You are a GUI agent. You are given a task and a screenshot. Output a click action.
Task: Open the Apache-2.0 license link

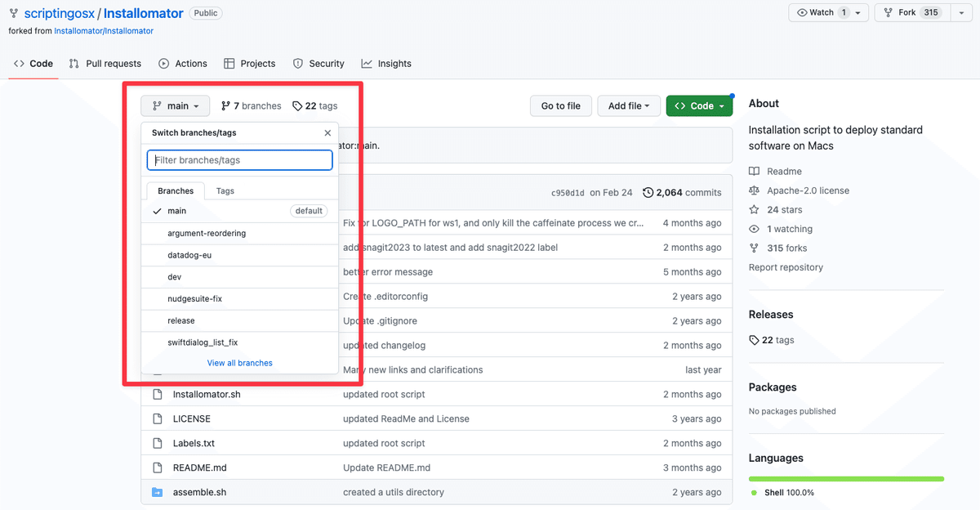808,190
